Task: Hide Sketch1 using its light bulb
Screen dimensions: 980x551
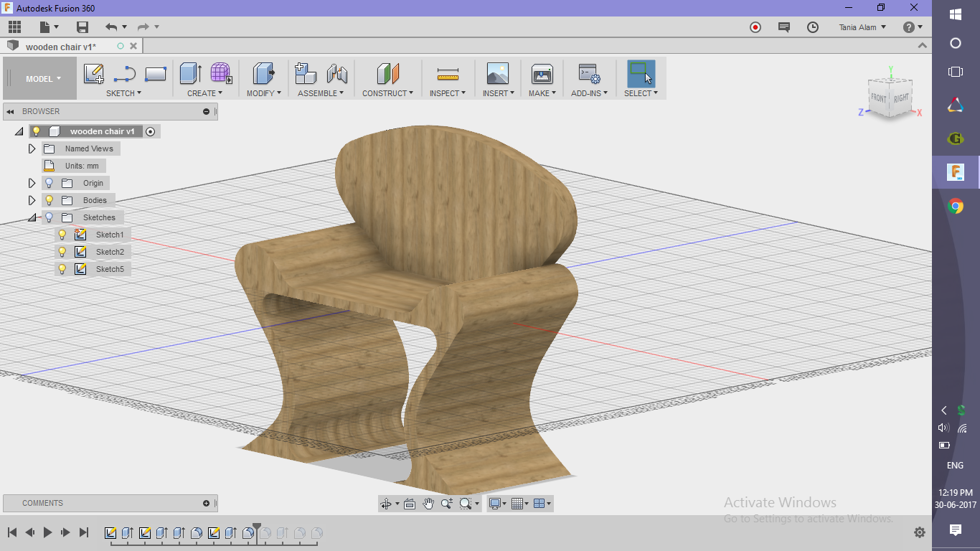Action: click(62, 235)
